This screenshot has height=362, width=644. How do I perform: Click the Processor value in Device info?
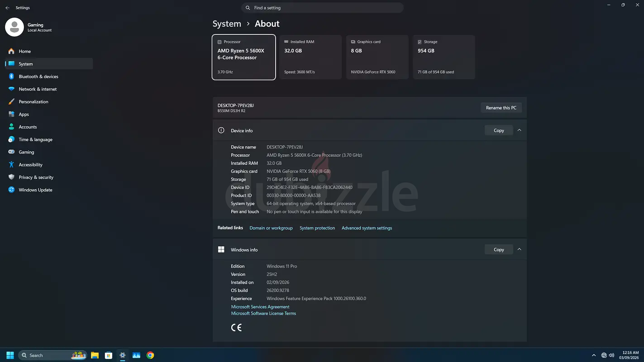tap(315, 155)
